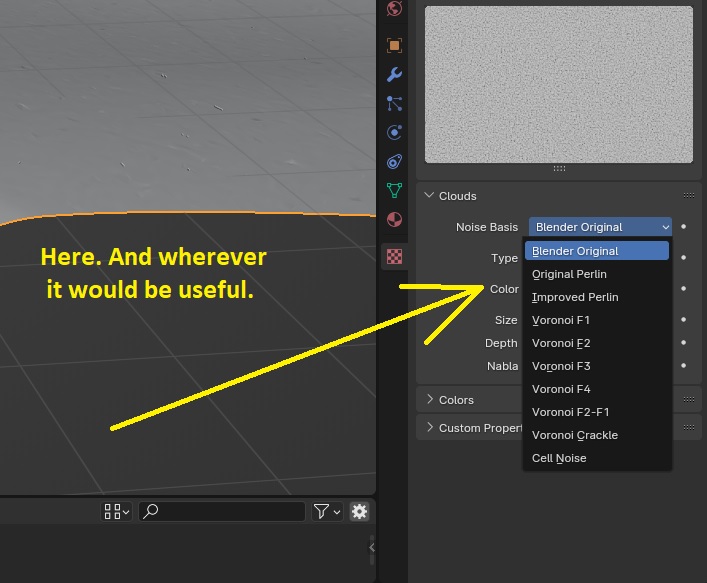Open the Texture properties checker tab
This screenshot has height=583, width=707.
(394, 257)
